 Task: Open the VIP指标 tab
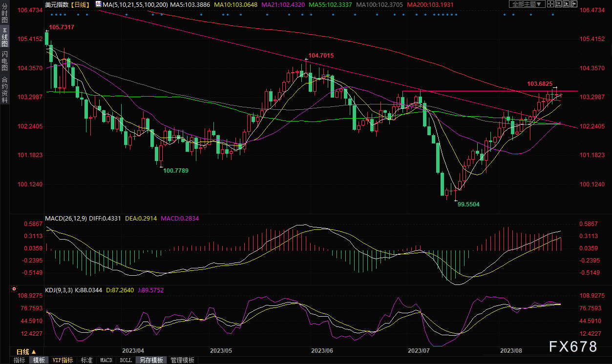(63, 360)
